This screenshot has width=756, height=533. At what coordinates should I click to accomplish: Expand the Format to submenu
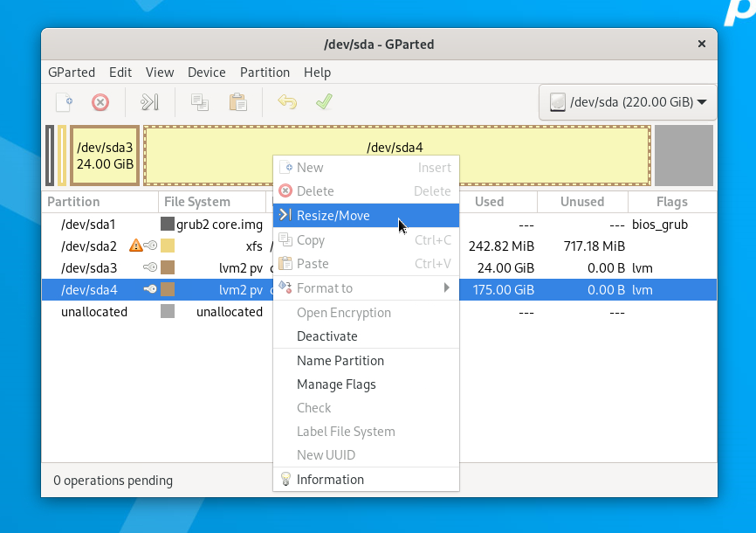(366, 288)
